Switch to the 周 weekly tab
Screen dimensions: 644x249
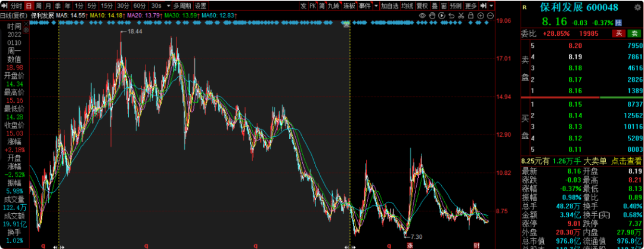(38, 6)
